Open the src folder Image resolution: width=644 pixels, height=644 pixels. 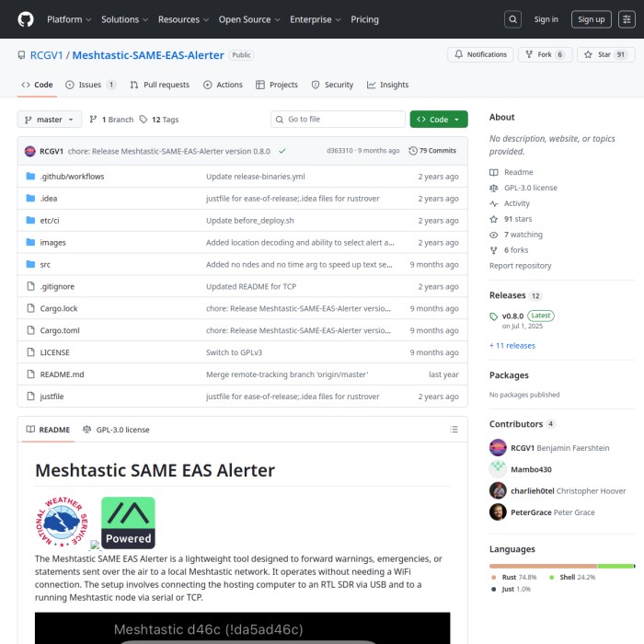tap(45, 265)
